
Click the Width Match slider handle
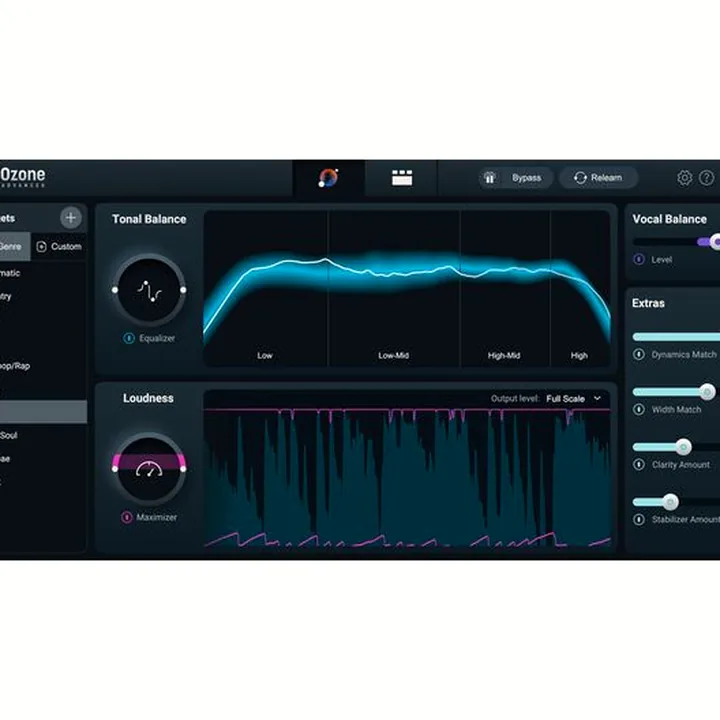click(x=707, y=392)
